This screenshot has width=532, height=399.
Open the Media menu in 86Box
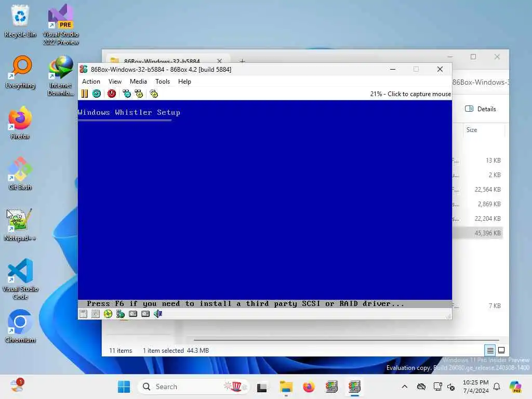point(138,82)
